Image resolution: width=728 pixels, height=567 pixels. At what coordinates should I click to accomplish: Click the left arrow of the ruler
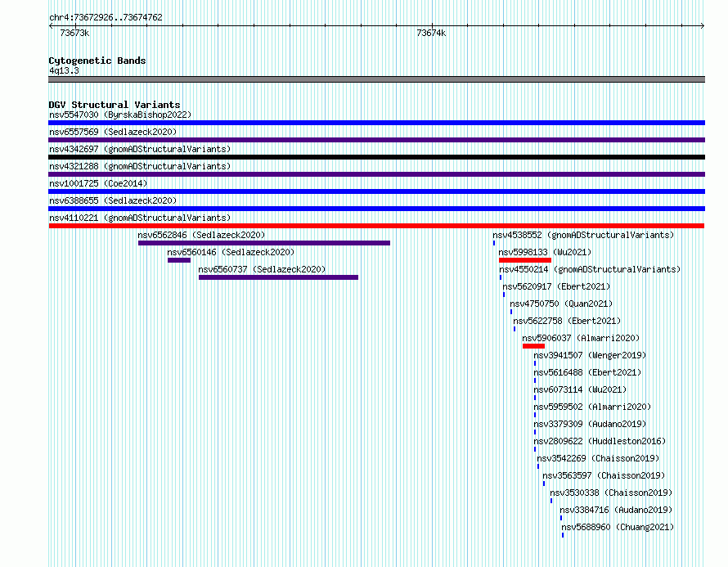point(51,25)
